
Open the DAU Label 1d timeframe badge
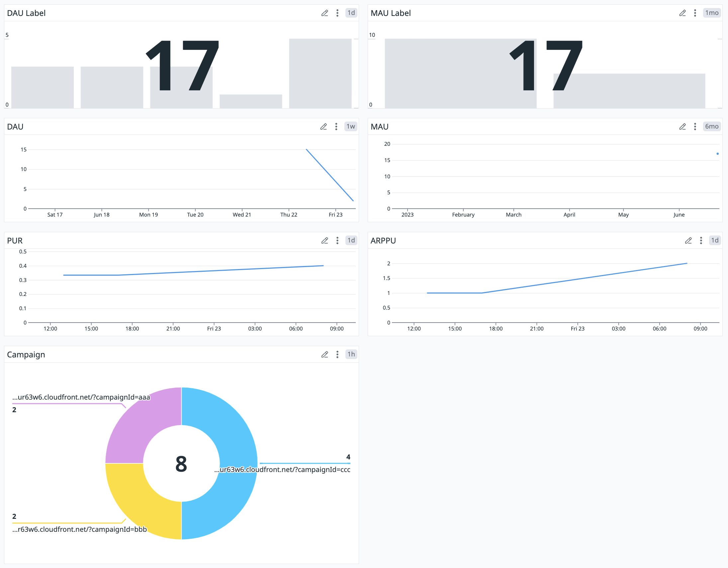click(x=351, y=13)
